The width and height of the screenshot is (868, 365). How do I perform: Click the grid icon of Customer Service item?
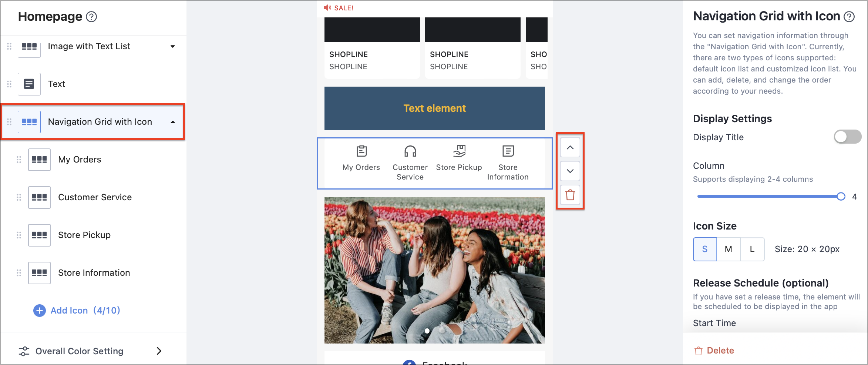coord(39,197)
